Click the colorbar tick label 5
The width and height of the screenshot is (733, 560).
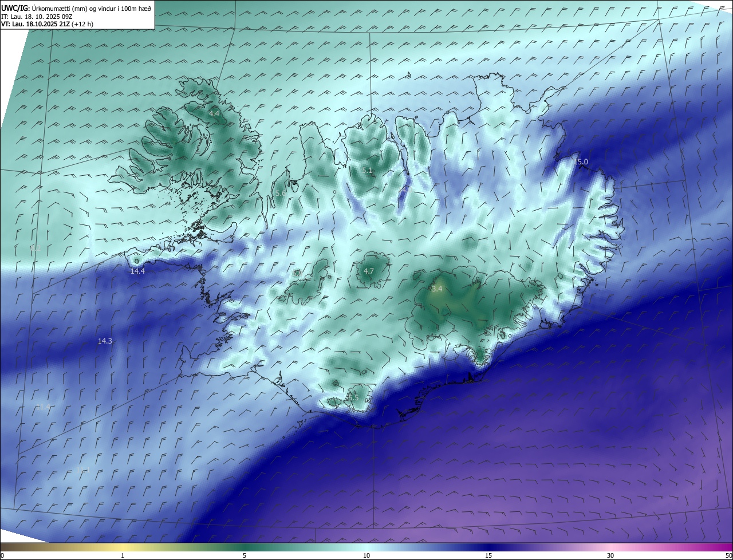pyautogui.click(x=245, y=555)
